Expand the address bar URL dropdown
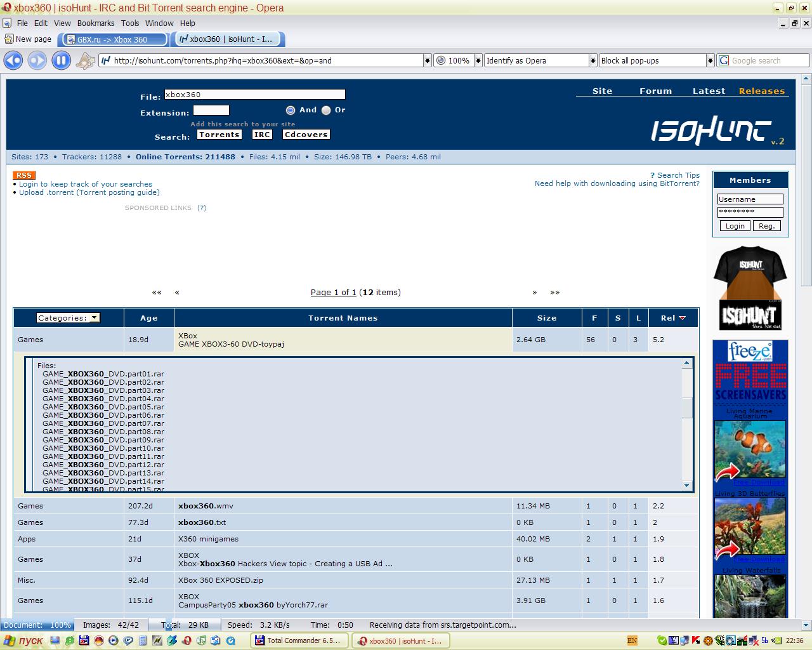812x650 pixels. (x=428, y=61)
